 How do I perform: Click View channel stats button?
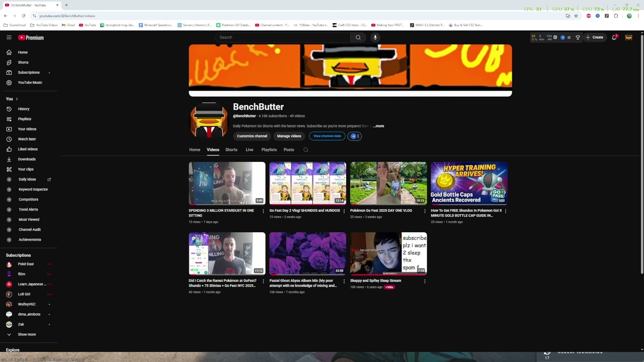(x=327, y=136)
